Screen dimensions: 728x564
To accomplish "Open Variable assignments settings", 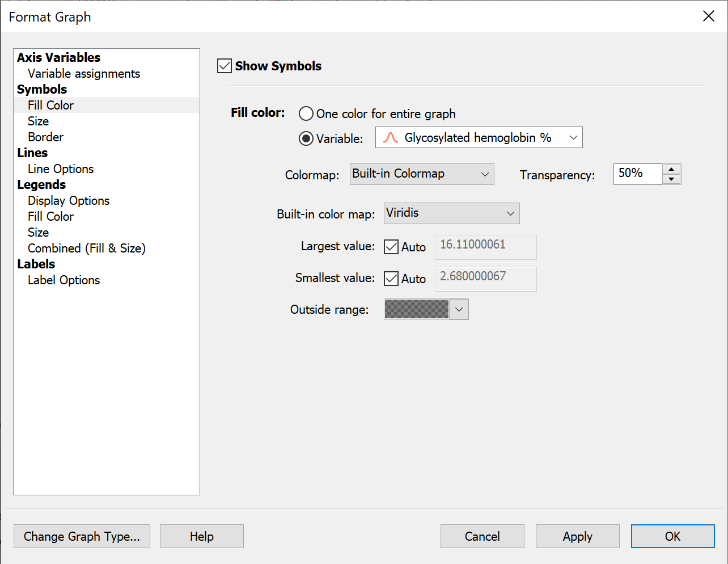I will [x=83, y=73].
